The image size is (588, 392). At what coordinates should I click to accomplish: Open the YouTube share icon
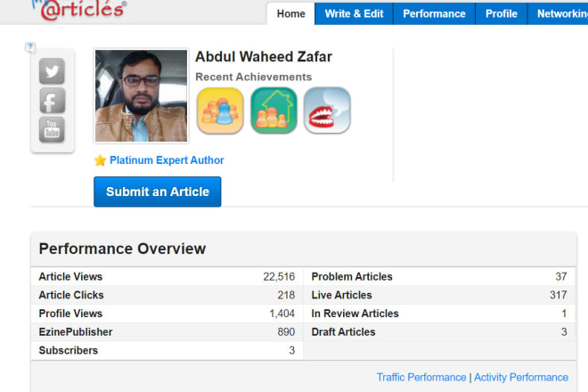52,129
